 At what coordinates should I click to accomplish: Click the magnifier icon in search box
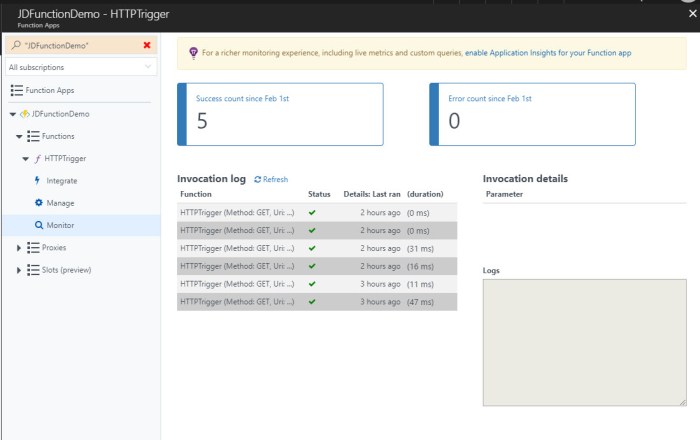(x=14, y=45)
